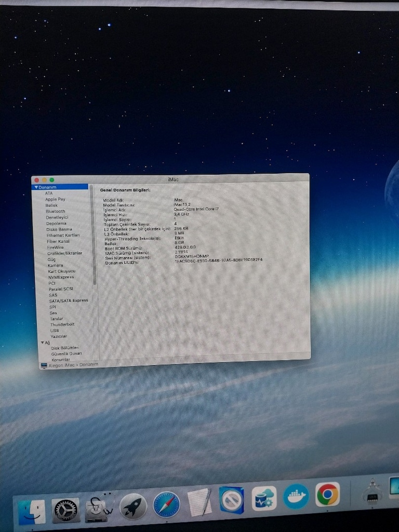The width and height of the screenshot is (399, 532).
Task: Close the iMac window with red button
Action: pyautogui.click(x=37, y=180)
